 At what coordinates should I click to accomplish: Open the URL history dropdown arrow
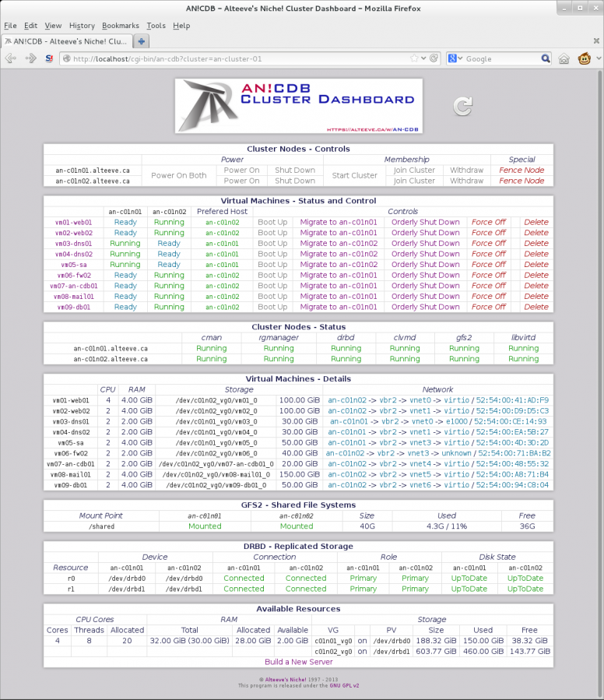[424, 58]
